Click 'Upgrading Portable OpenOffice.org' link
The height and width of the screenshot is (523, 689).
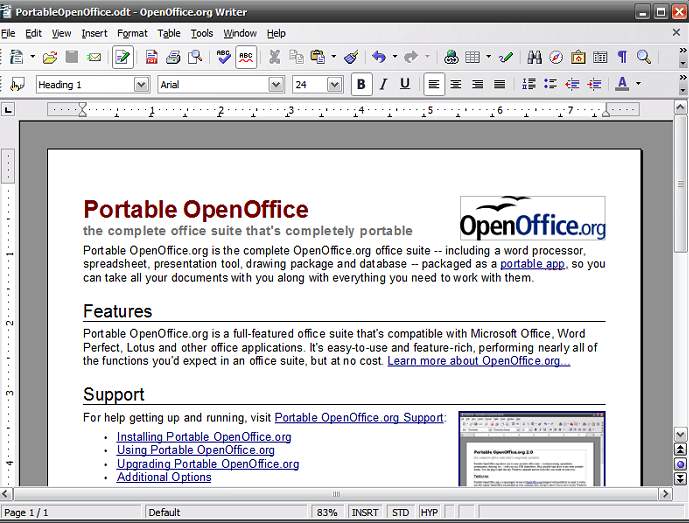pyautogui.click(x=208, y=464)
